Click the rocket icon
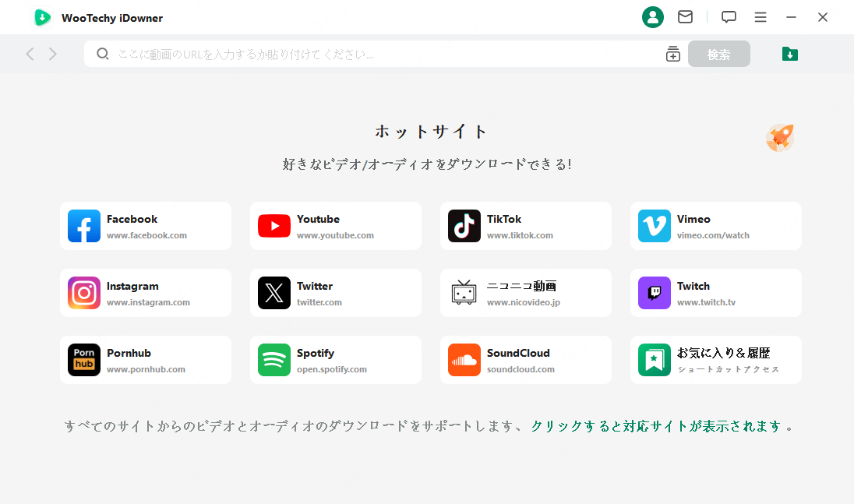 point(780,138)
